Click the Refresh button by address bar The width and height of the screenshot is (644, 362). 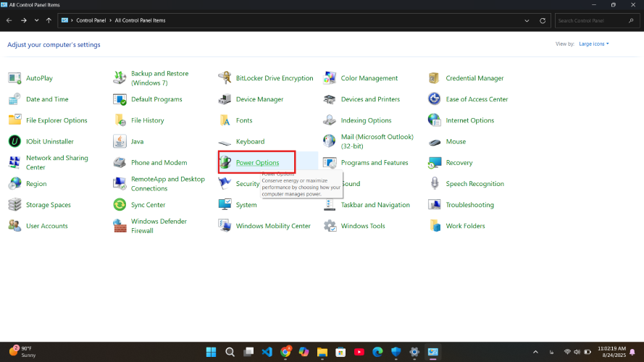click(x=543, y=20)
